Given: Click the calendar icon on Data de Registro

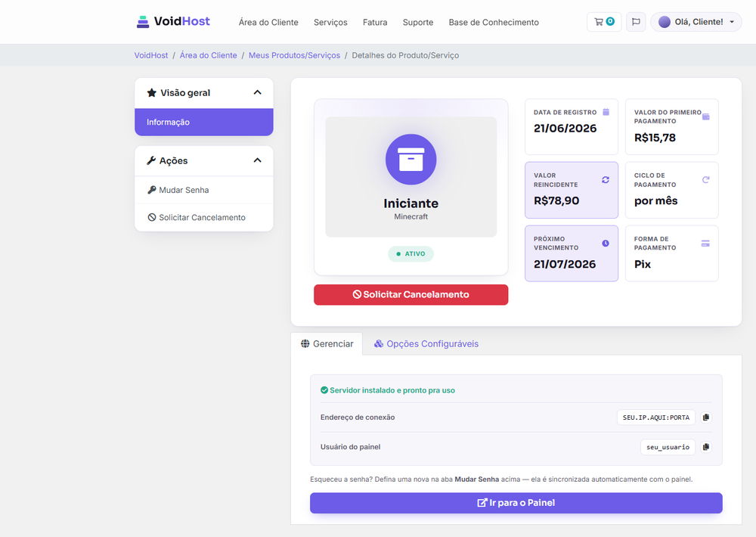Looking at the screenshot, I should coord(606,112).
